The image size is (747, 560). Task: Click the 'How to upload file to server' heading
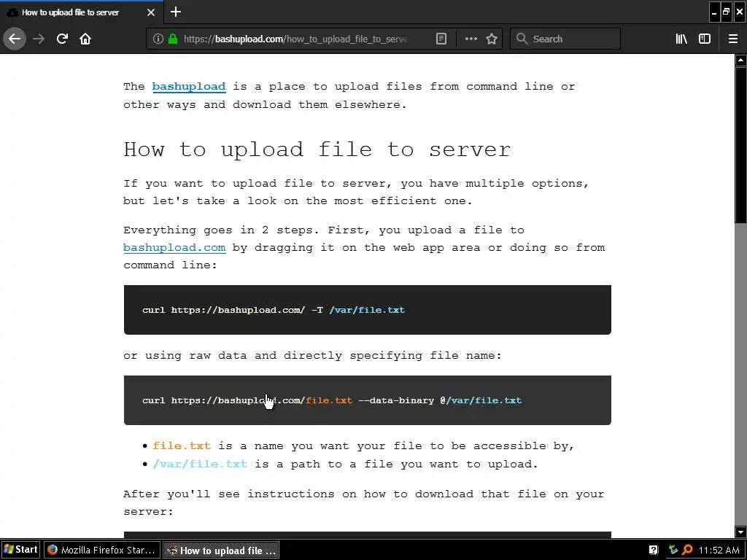pyautogui.click(x=317, y=149)
